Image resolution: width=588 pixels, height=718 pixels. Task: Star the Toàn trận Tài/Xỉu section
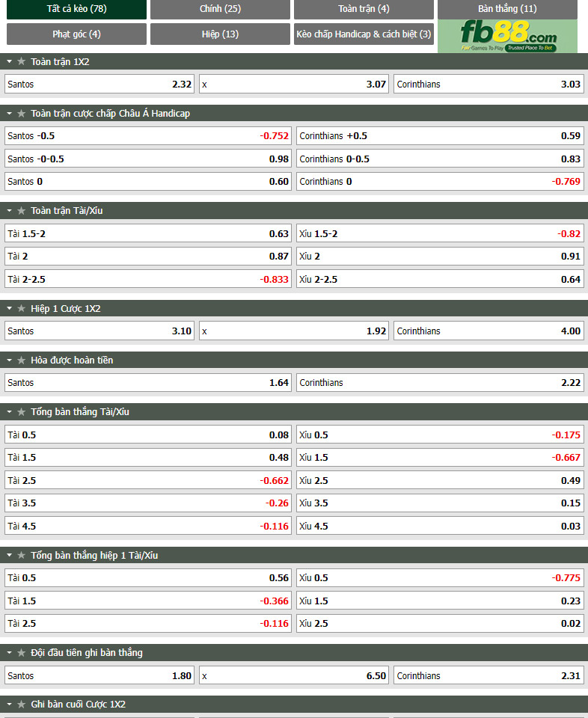(21, 210)
